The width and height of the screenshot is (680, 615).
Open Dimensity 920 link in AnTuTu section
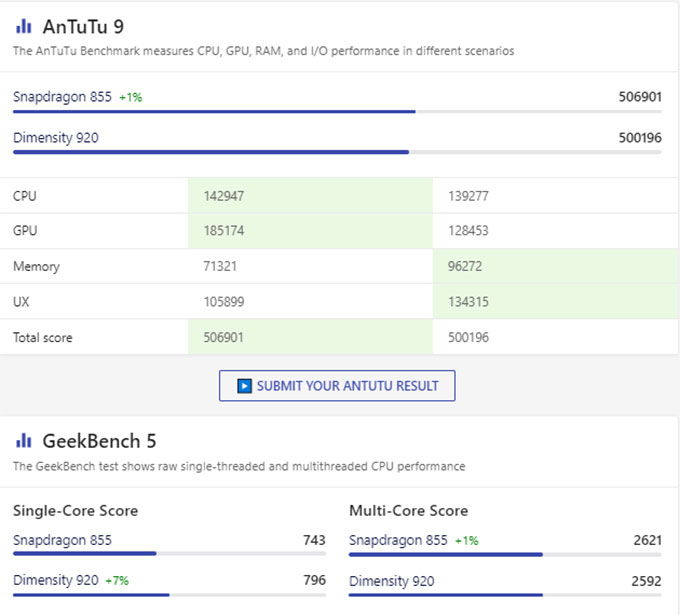click(56, 137)
